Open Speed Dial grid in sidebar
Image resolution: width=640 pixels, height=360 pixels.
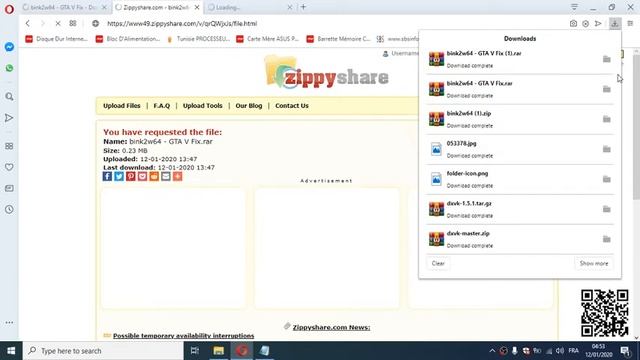point(9,146)
